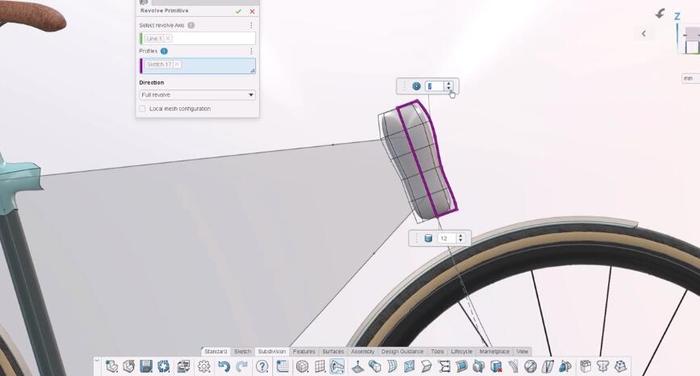Remove Line 1 from revolve axis field
The width and height of the screenshot is (700, 376).
coord(168,38)
